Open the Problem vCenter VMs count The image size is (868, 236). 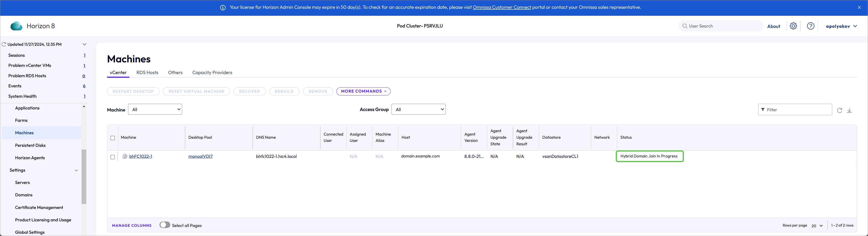tap(85, 66)
